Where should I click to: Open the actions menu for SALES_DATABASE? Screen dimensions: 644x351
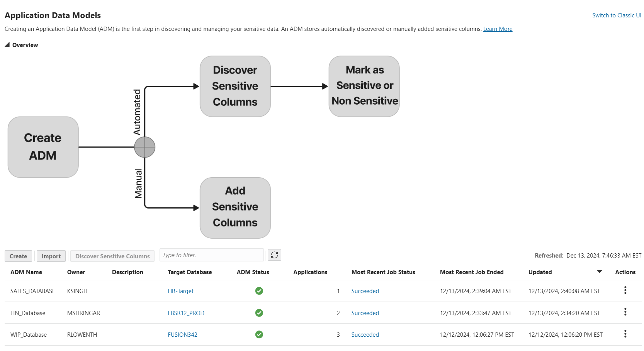click(625, 290)
